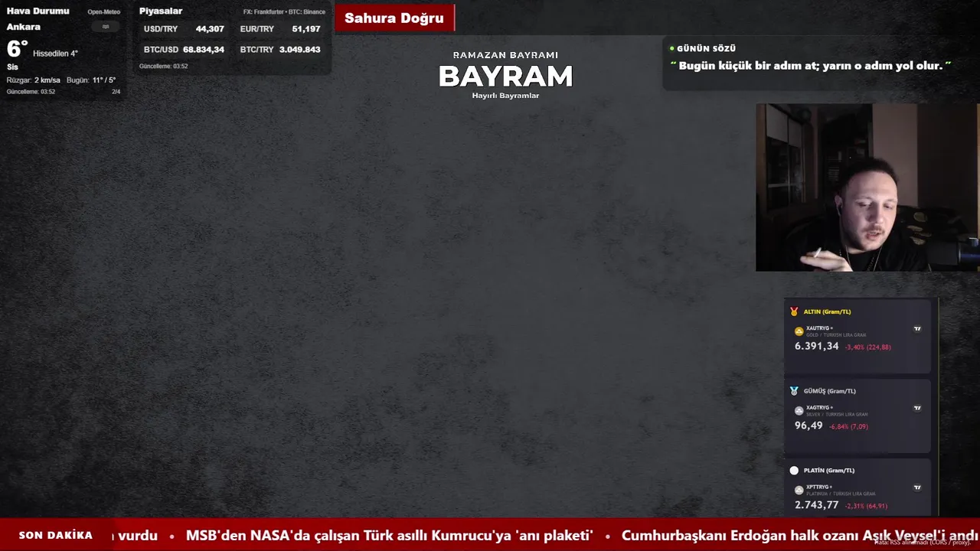Click the ALTIN (Gram/TL) header
980x551 pixels.
click(827, 311)
